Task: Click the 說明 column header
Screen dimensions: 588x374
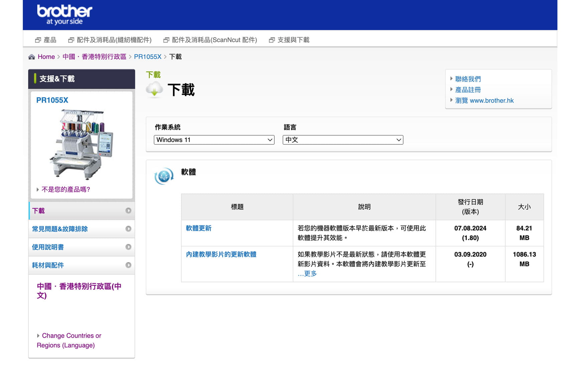Action: (364, 207)
